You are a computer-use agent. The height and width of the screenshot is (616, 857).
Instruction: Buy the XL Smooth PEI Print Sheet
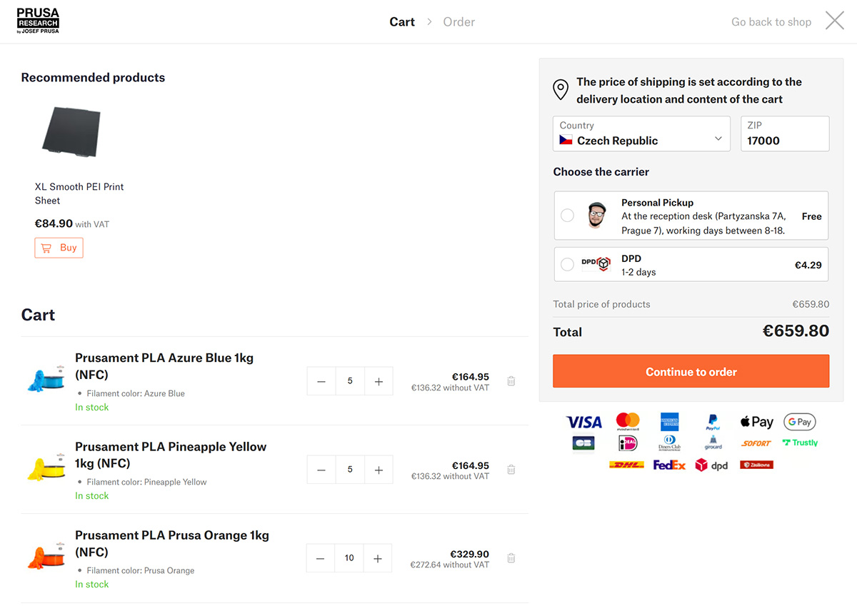click(x=59, y=248)
